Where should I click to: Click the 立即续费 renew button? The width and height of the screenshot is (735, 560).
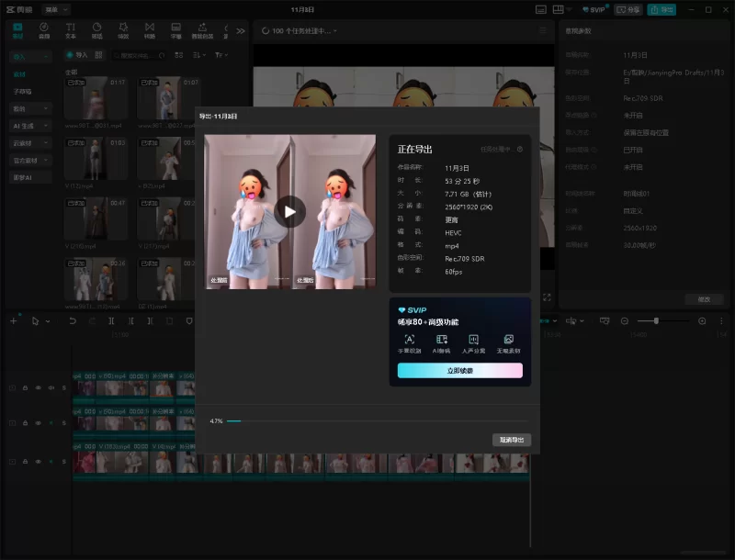pyautogui.click(x=459, y=370)
